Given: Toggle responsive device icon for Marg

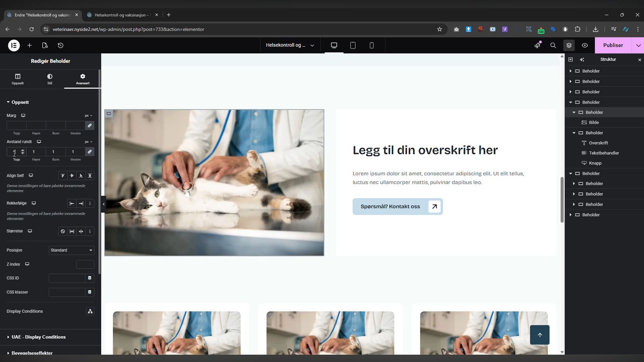Looking at the screenshot, I should pos(23,115).
